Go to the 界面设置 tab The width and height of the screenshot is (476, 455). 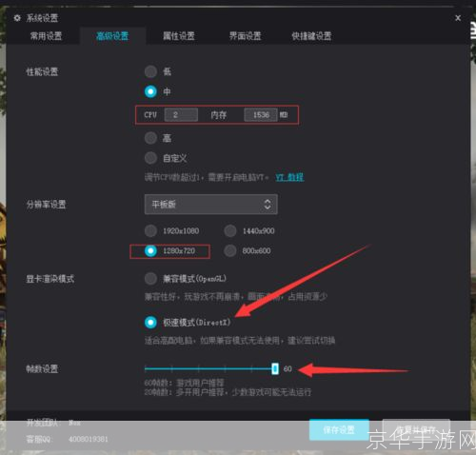click(x=245, y=36)
